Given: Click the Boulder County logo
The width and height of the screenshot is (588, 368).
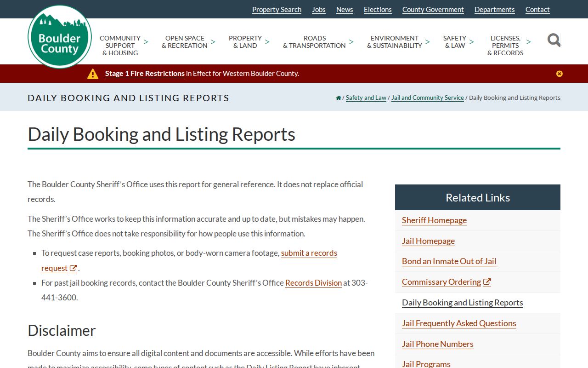Looking at the screenshot, I should pos(60,37).
